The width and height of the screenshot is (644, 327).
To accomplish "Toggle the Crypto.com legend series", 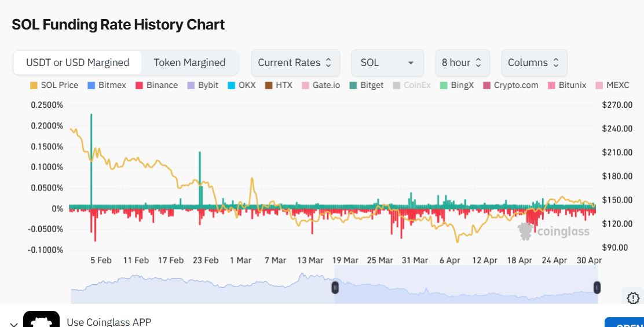I will click(x=511, y=85).
